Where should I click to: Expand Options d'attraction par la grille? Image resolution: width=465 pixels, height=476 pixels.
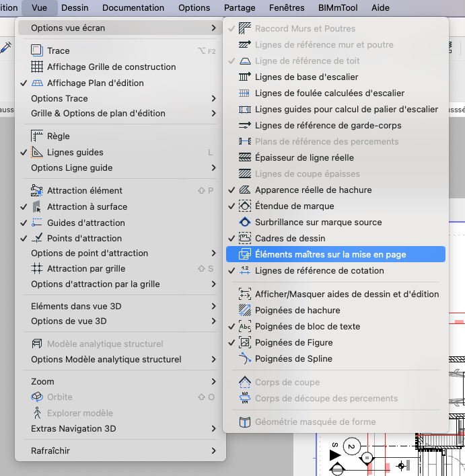coord(120,284)
